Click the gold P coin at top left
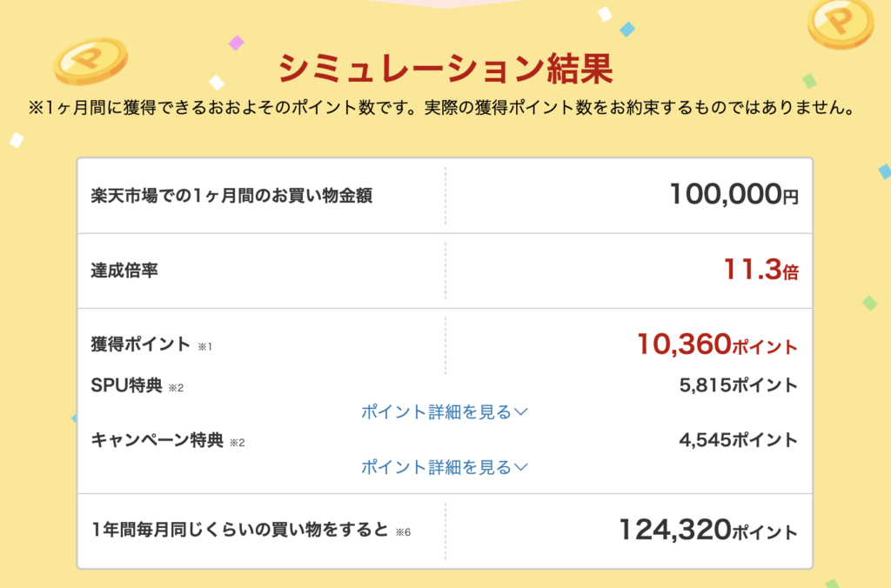Viewport: 891px width, 588px height. point(90,61)
